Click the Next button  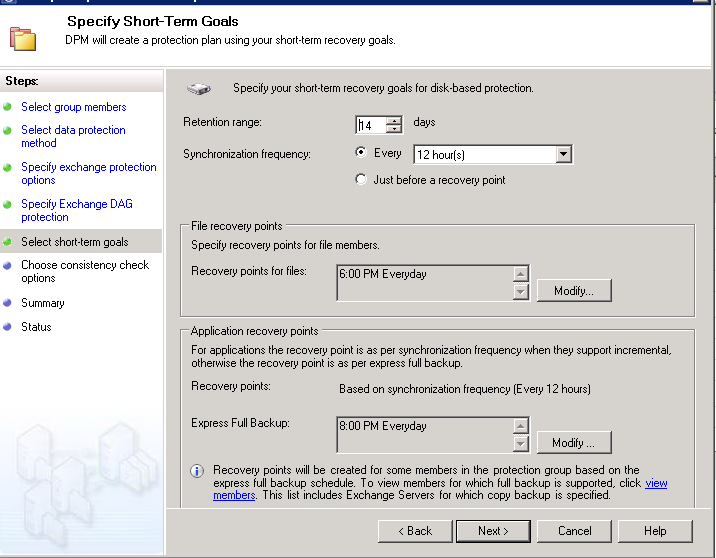click(493, 531)
